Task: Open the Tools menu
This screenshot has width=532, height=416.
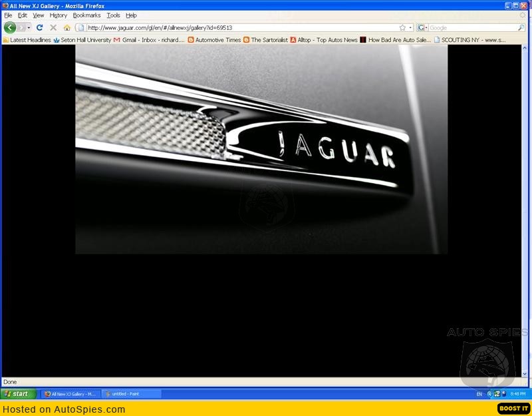Action: coord(113,15)
